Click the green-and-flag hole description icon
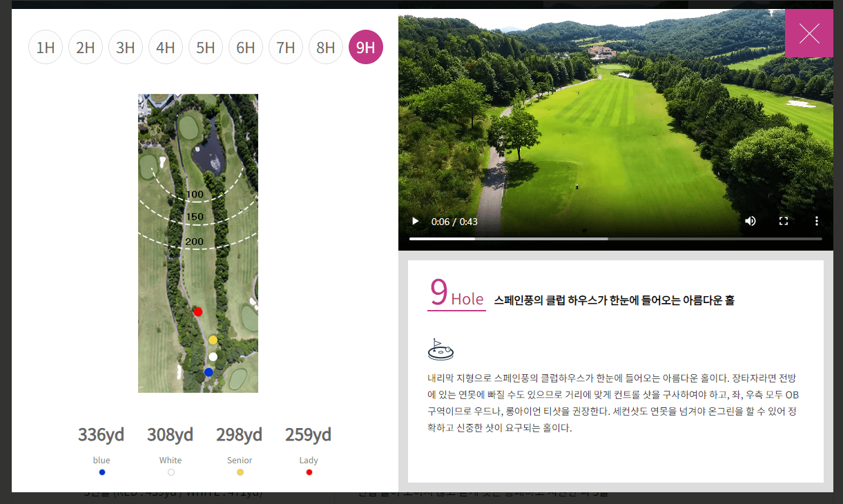The width and height of the screenshot is (843, 504). (440, 349)
